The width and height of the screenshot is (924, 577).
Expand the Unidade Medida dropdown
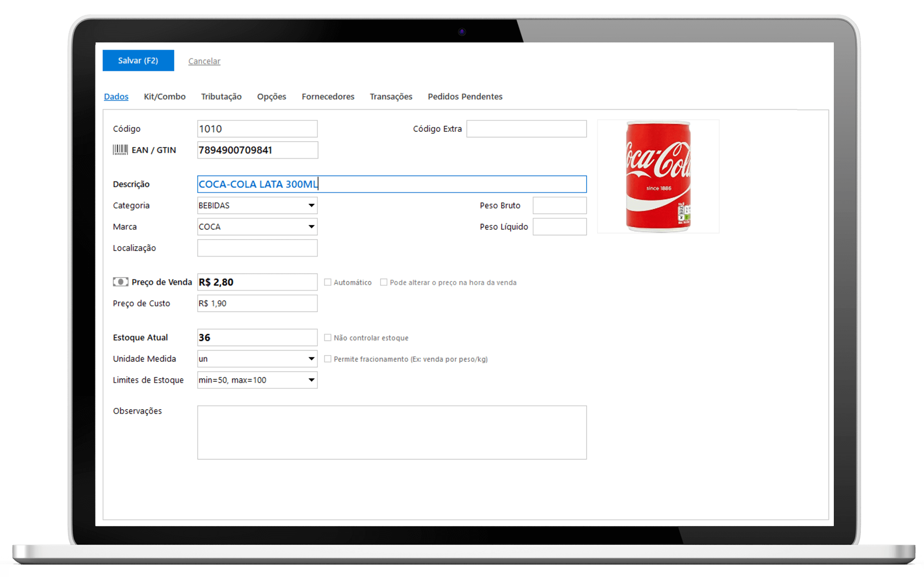coord(311,359)
